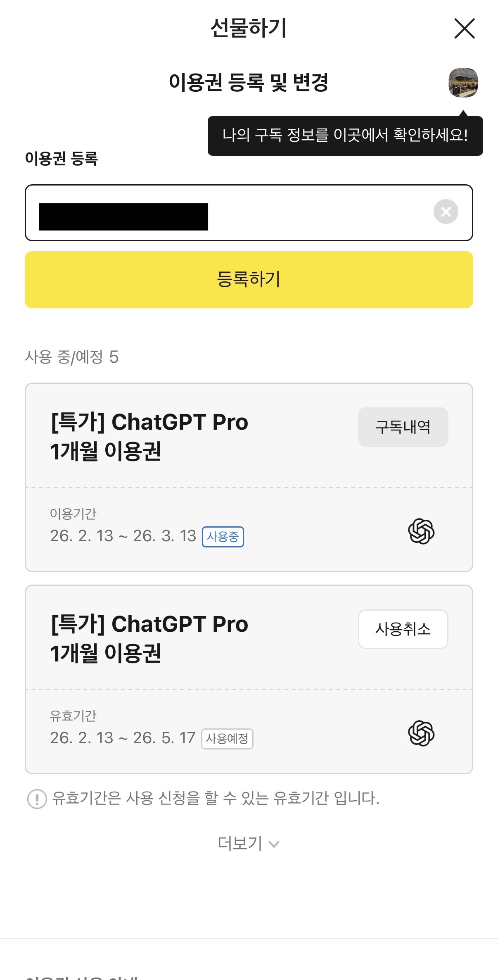498x980 pixels.
Task: Close the 선물하기 page with X
Action: coord(464,29)
